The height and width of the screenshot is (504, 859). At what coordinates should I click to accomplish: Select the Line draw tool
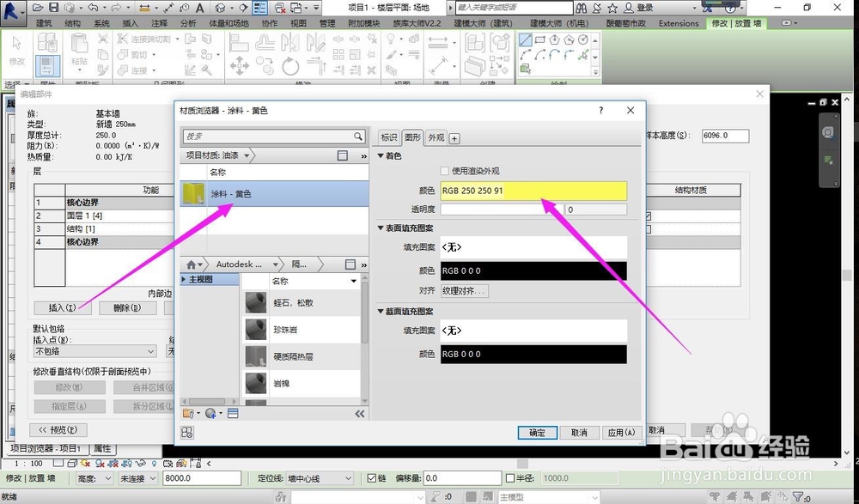coord(525,39)
